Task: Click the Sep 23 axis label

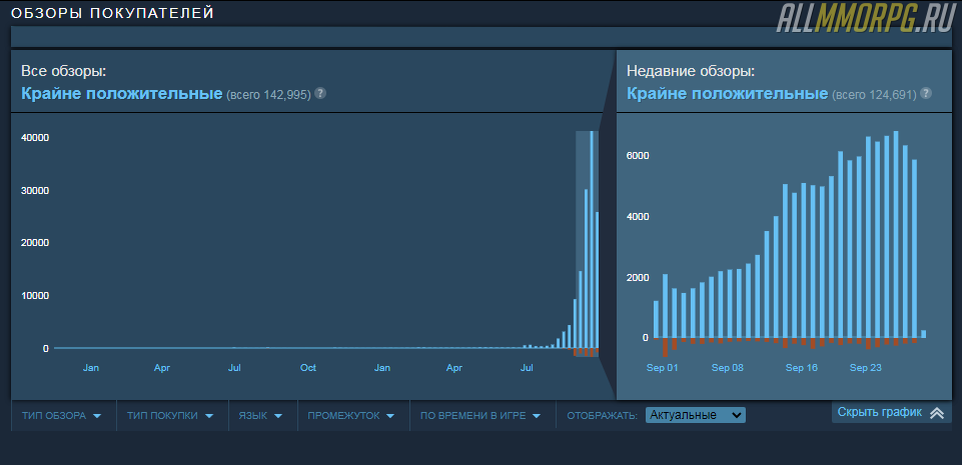Action: [866, 368]
